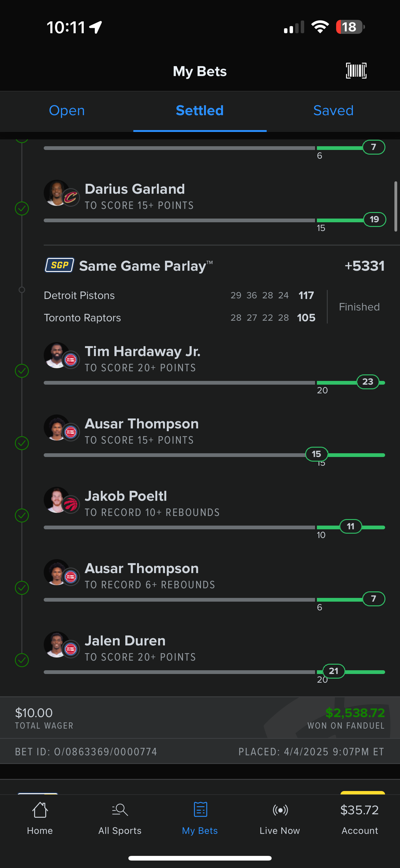Tap the barcode scanner icon
The width and height of the screenshot is (400, 868).
[x=356, y=71]
